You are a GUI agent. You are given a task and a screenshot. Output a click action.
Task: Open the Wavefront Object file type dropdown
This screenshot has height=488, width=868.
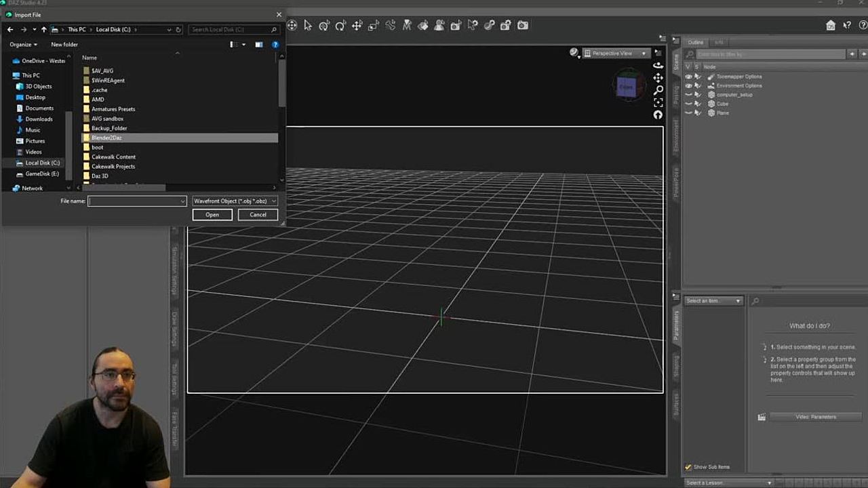pyautogui.click(x=235, y=201)
